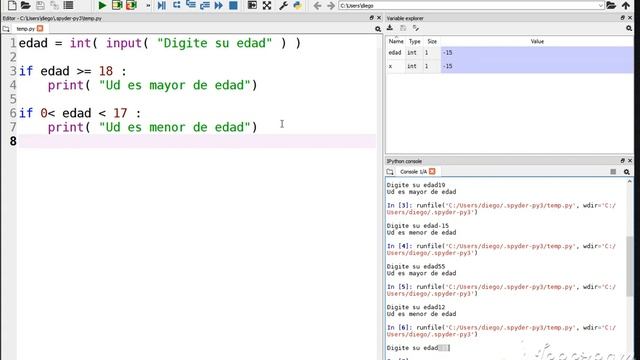The width and height of the screenshot is (640, 360).
Task: Toggle fullscreen mode
Action: (x=267, y=5)
